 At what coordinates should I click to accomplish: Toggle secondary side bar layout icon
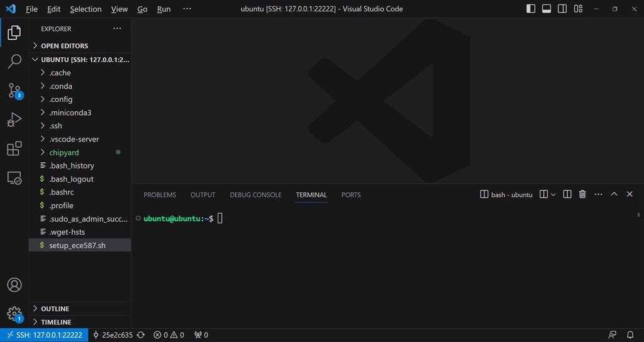click(x=562, y=9)
